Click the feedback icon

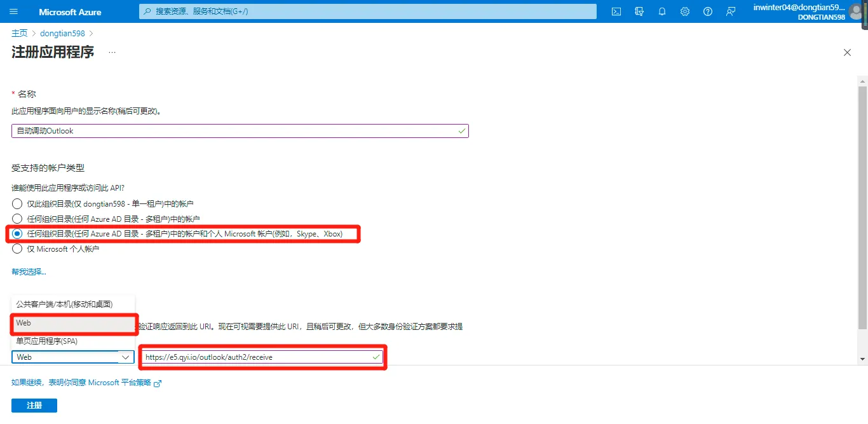click(x=731, y=11)
